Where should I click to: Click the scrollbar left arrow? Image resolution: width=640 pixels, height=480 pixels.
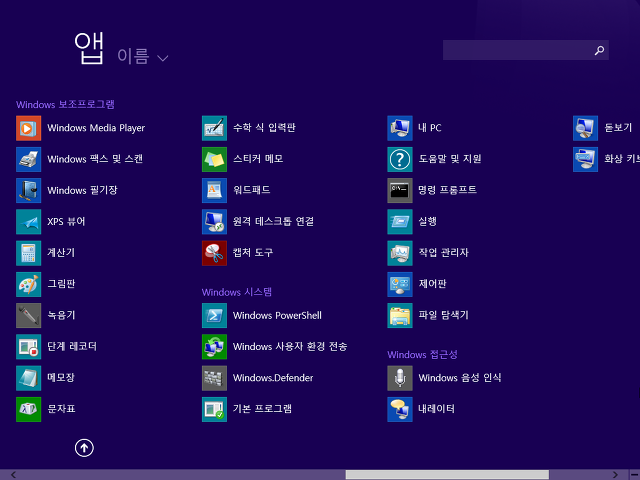click(x=13, y=475)
